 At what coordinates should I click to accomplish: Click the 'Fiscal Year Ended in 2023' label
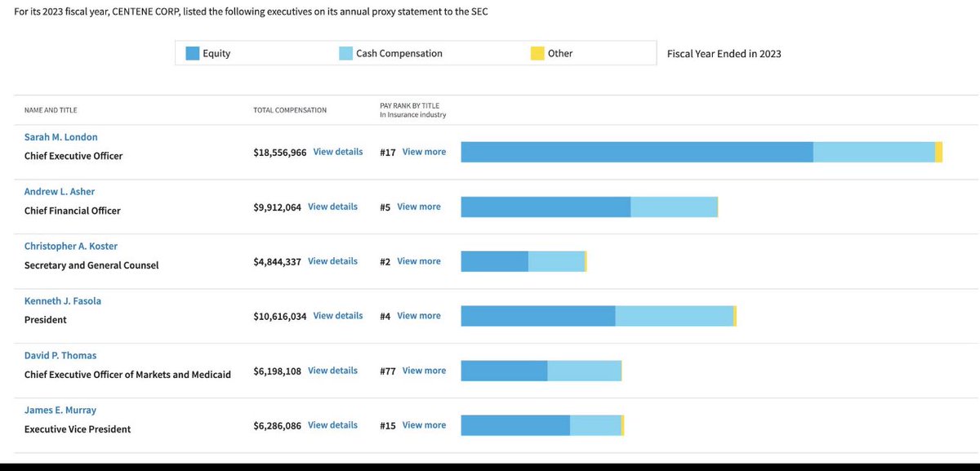(x=724, y=54)
